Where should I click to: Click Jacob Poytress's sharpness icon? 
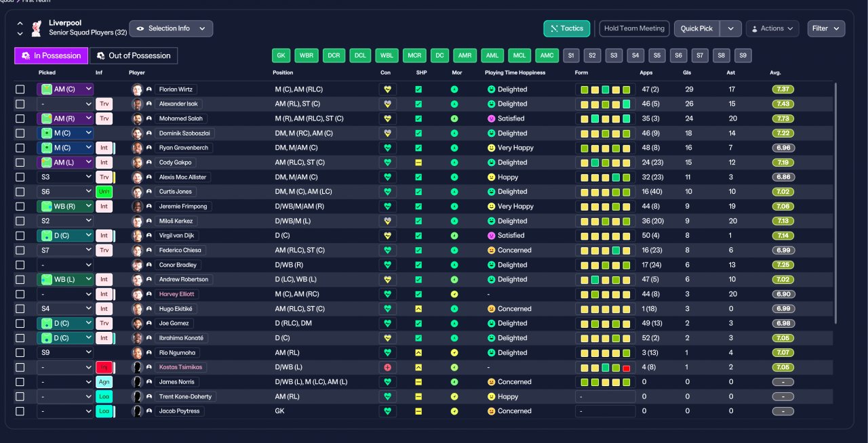[x=418, y=411]
